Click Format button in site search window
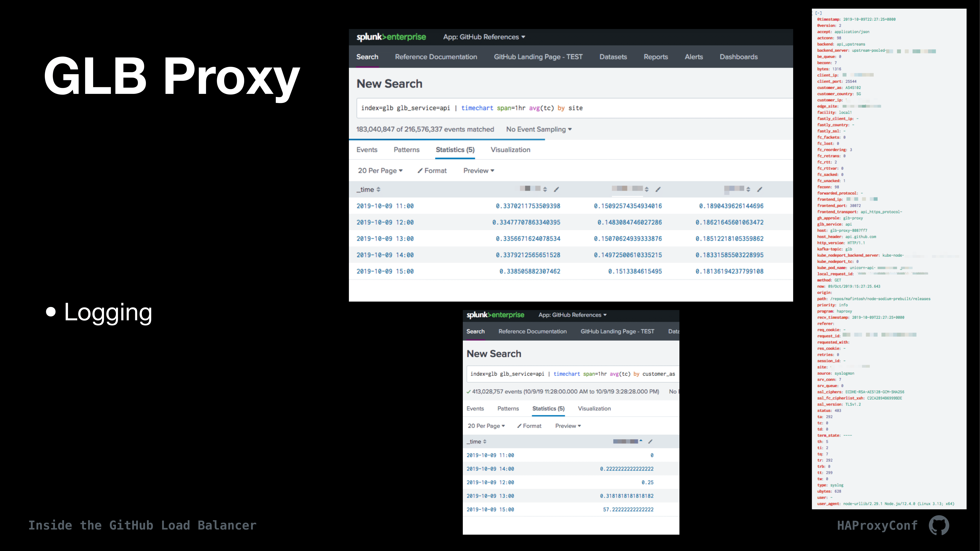Viewport: 980px width, 551px height. click(432, 171)
